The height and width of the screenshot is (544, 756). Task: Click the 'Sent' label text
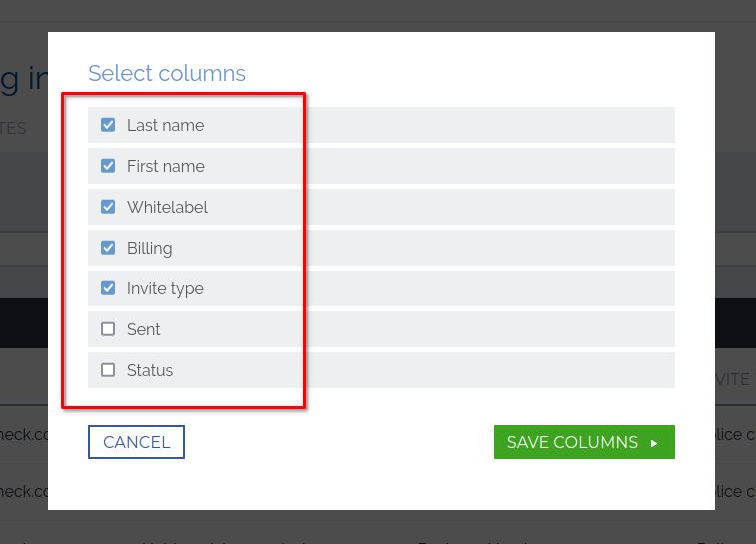click(x=143, y=329)
